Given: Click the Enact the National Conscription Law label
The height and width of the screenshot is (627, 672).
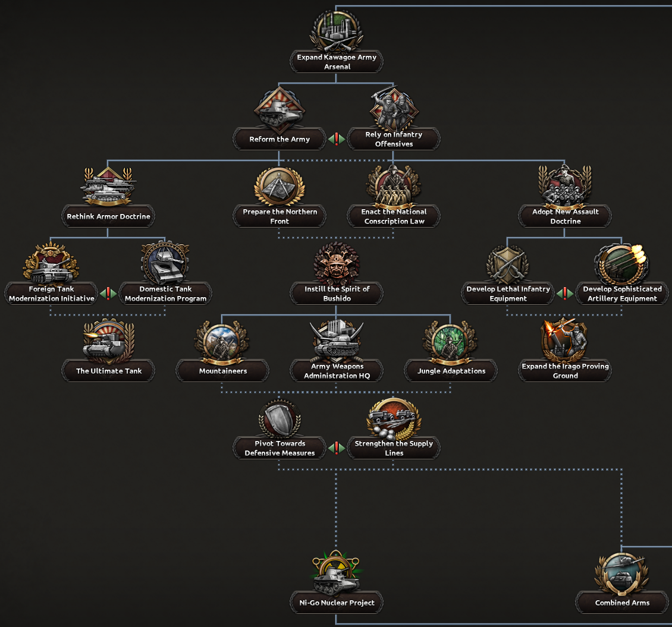Looking at the screenshot, I should point(394,216).
